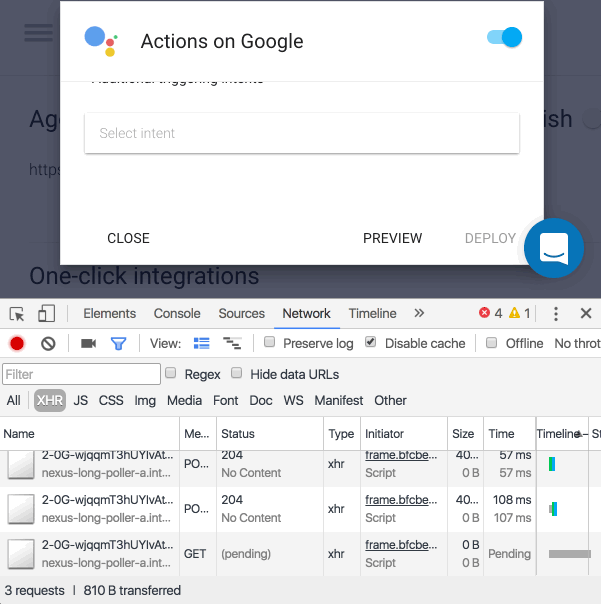601x604 pixels.
Task: Click the red error count icon
Action: click(x=484, y=313)
